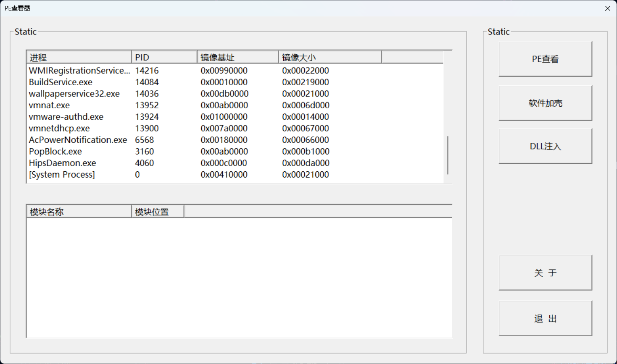Select the BuildService.exe process row
This screenshot has width=617, height=364.
61,82
